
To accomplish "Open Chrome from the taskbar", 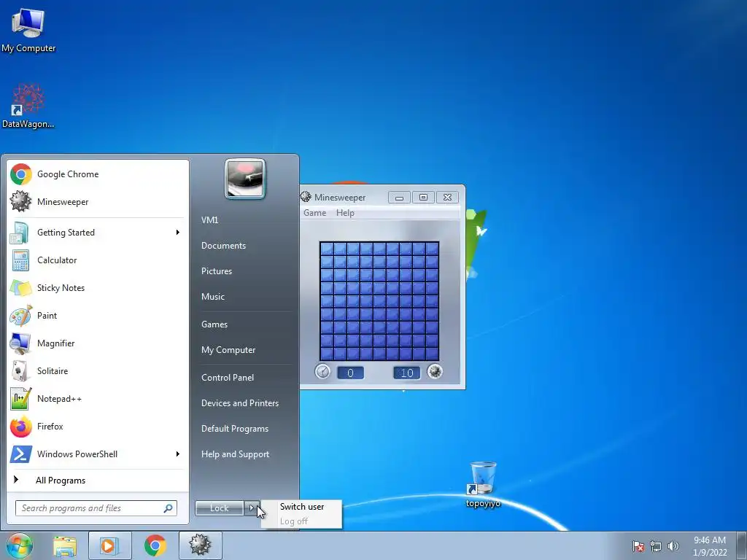I will point(155,545).
